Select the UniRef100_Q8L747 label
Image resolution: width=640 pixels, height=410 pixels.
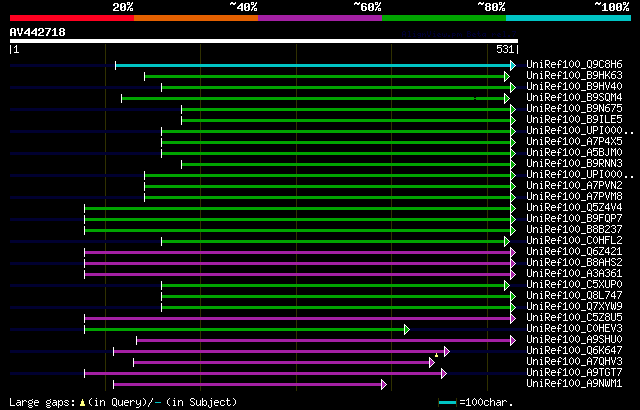(574, 296)
